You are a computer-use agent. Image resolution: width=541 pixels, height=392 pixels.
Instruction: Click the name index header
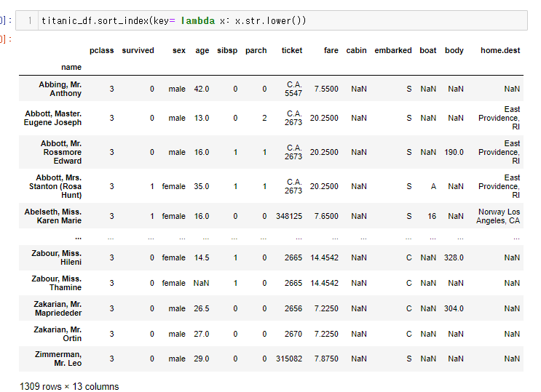(71, 67)
